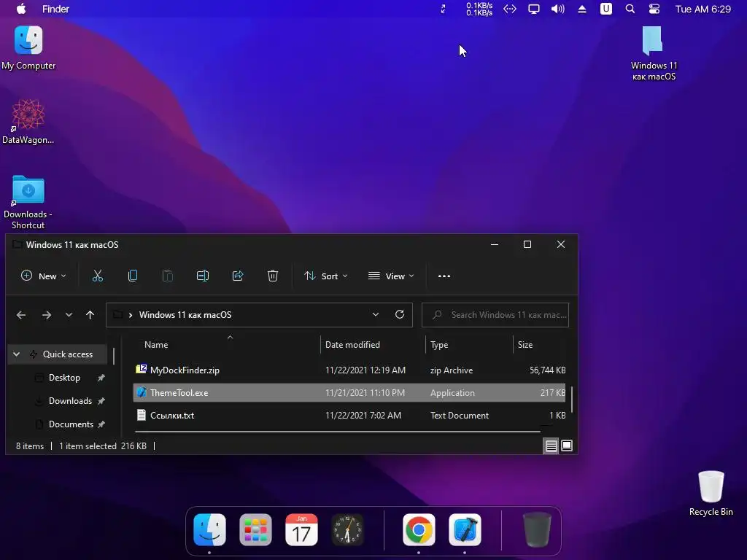Select the My Computer desktop icon

coord(28,48)
